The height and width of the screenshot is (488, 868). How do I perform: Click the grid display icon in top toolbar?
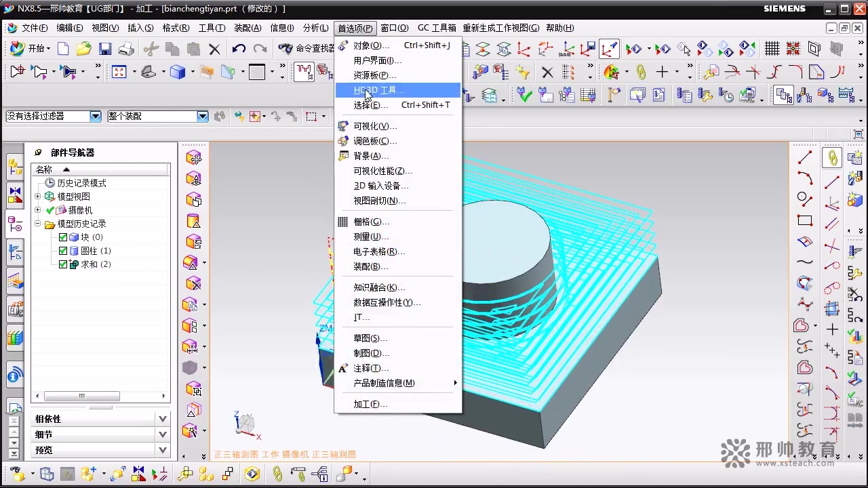pos(772,49)
